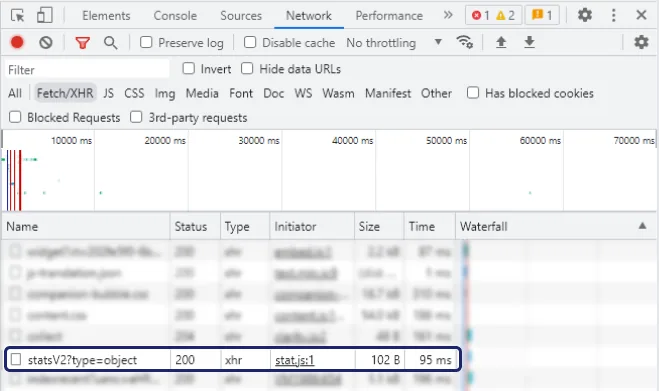Open network conditions wifi icon
659x391 pixels.
464,42
